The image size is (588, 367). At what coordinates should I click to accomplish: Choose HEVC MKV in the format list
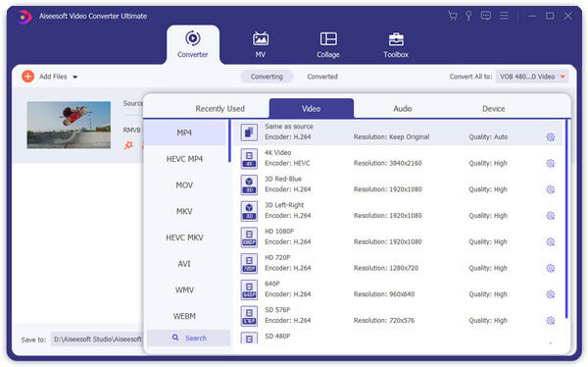click(185, 237)
